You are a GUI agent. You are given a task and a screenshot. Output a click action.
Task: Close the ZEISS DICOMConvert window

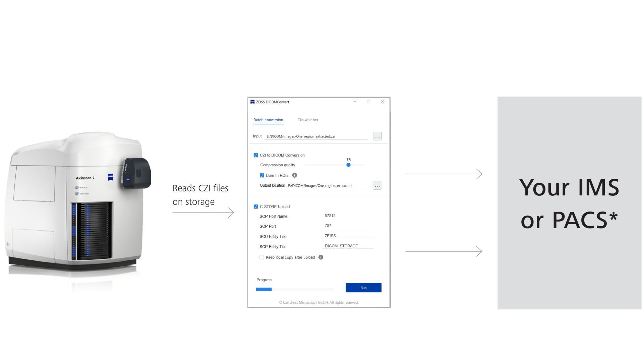tap(382, 102)
